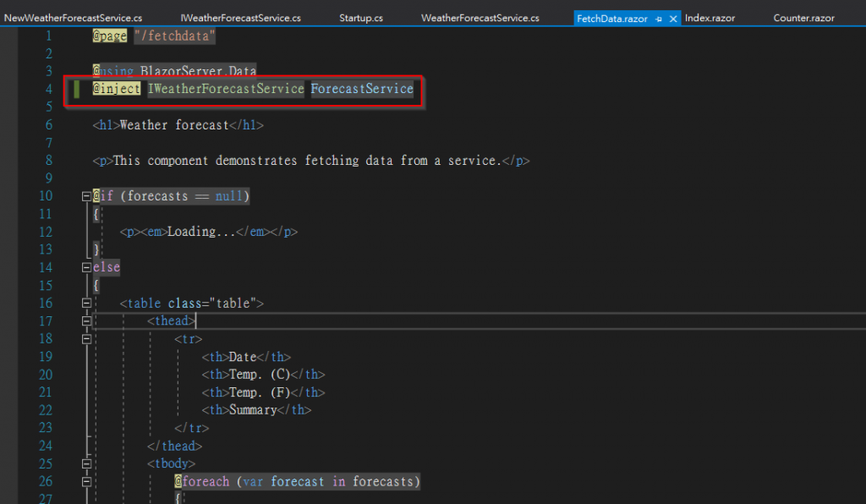
Task: Collapse the thead element on line 17
Action: [86, 321]
